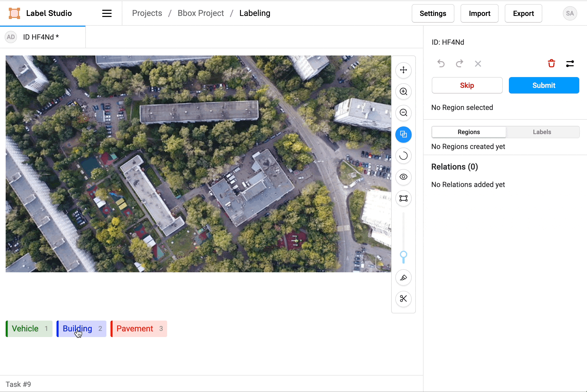This screenshot has height=392, width=587.
Task: Open the hamburger menu
Action: coord(107,13)
